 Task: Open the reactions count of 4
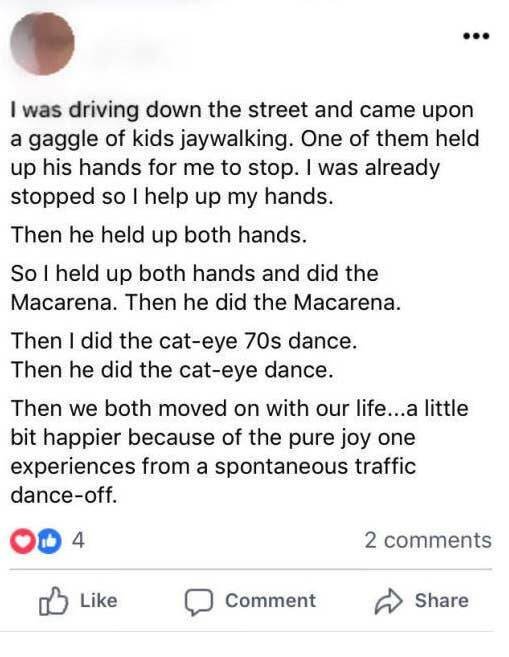78,540
